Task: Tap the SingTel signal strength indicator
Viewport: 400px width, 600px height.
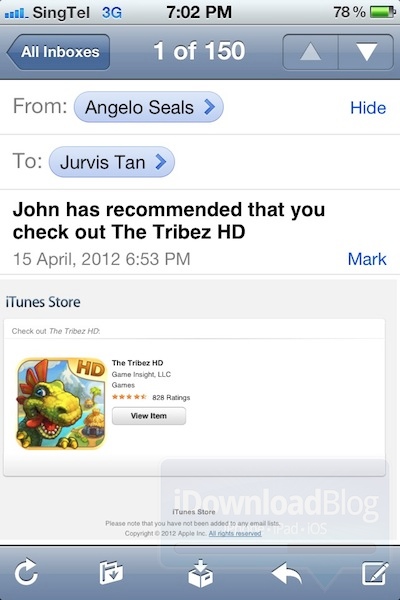Action: point(16,14)
